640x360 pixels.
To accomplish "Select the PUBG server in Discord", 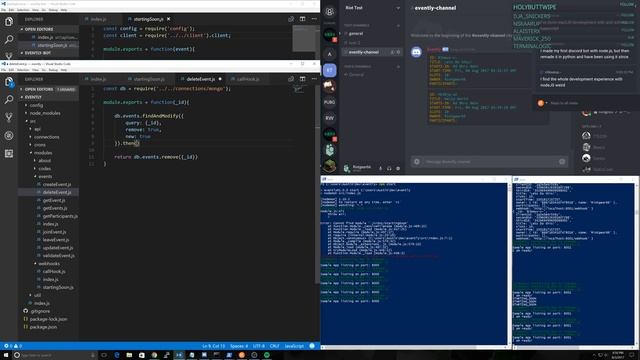I will pyautogui.click(x=330, y=102).
